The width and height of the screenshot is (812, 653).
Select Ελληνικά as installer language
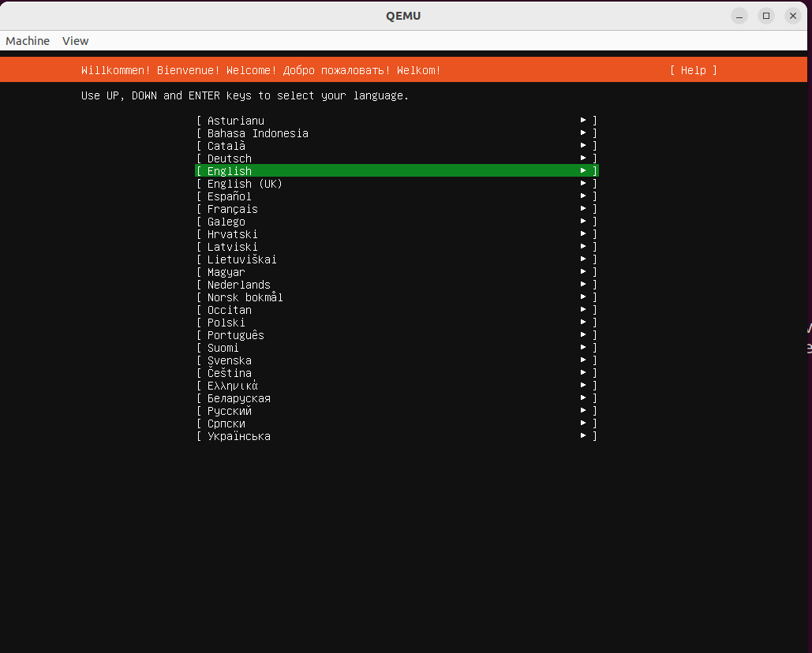click(x=230, y=385)
